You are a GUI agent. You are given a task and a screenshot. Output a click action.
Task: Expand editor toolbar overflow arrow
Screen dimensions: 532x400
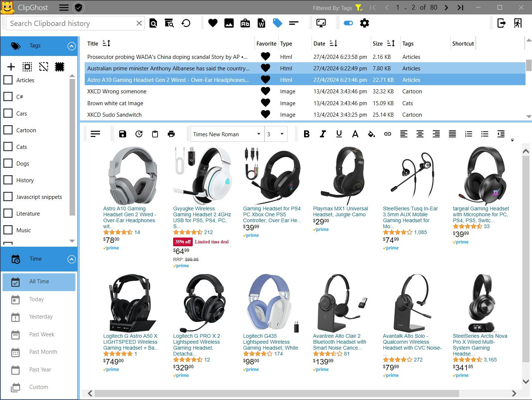coord(512,140)
